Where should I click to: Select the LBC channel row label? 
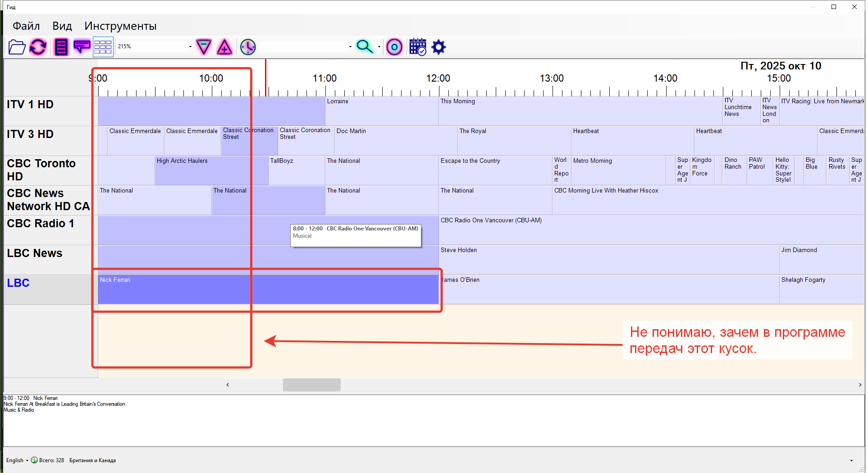(18, 283)
